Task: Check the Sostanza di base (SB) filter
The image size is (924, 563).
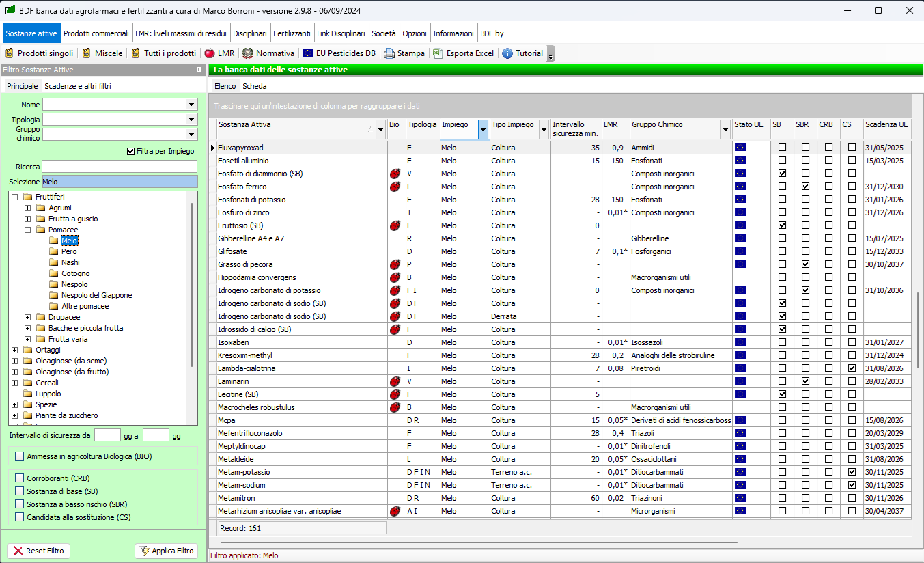Action: (19, 491)
